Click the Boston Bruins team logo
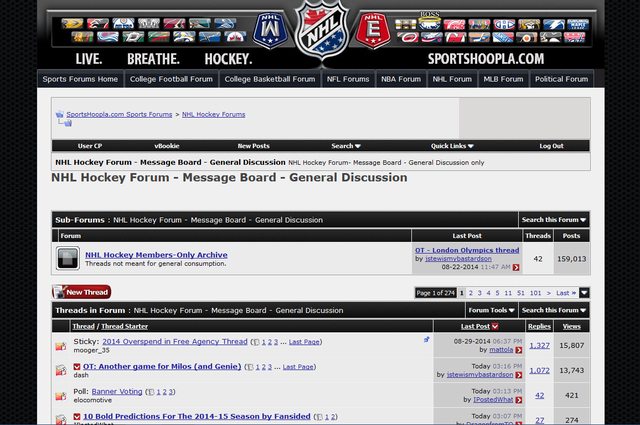The height and width of the screenshot is (425, 640). click(x=406, y=24)
